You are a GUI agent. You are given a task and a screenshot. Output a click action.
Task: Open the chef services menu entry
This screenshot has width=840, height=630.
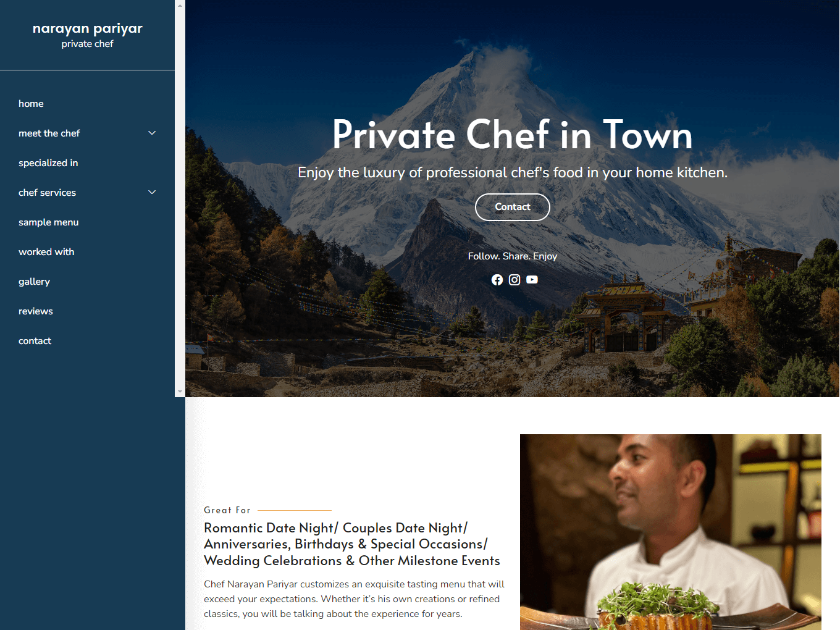tap(47, 193)
